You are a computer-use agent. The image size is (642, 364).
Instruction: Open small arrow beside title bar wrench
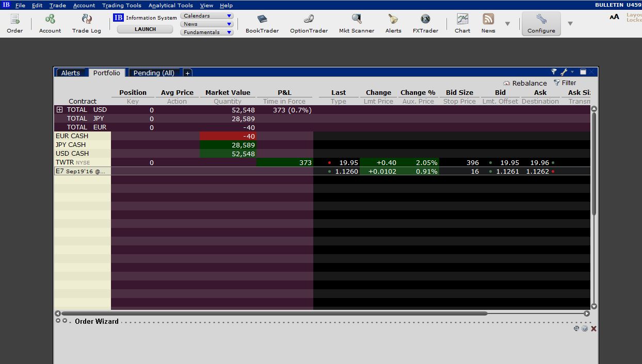coord(572,72)
